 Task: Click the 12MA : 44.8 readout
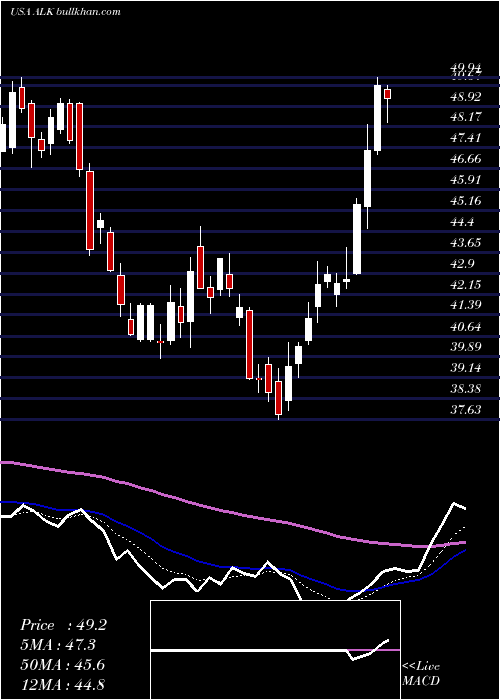(x=62, y=684)
